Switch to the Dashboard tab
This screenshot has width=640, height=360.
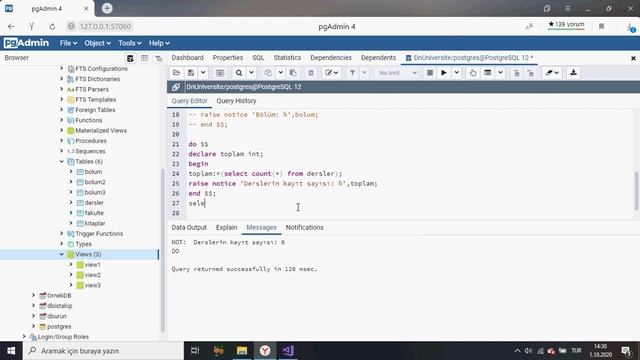[187, 58]
